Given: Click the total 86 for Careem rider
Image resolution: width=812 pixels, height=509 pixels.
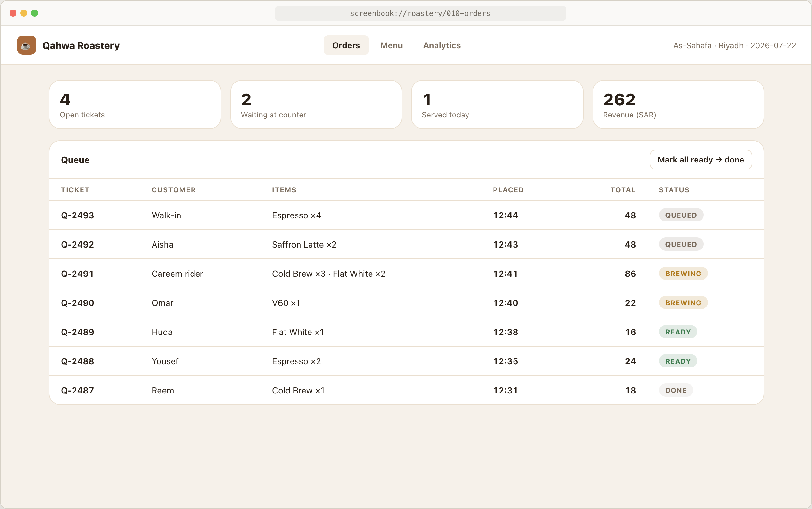Looking at the screenshot, I should [x=630, y=274].
